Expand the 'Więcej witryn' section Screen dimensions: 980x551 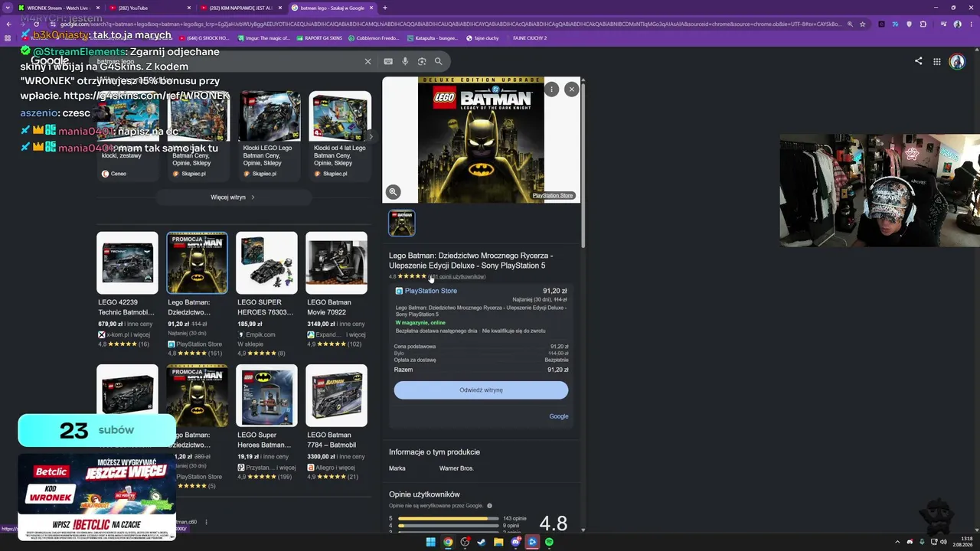[234, 197]
